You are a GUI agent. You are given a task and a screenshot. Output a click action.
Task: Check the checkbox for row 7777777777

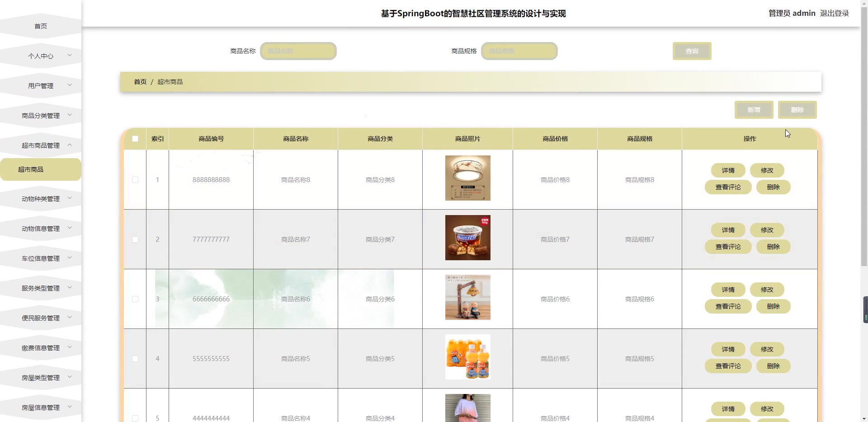tap(135, 239)
